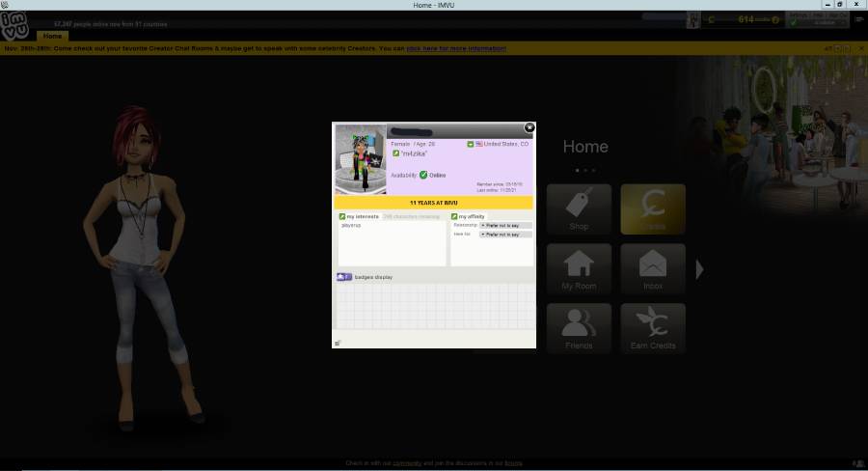Viewport: 868px width, 471px height.
Task: Click the 11 YEARS AT IMVU banner
Action: click(x=433, y=203)
